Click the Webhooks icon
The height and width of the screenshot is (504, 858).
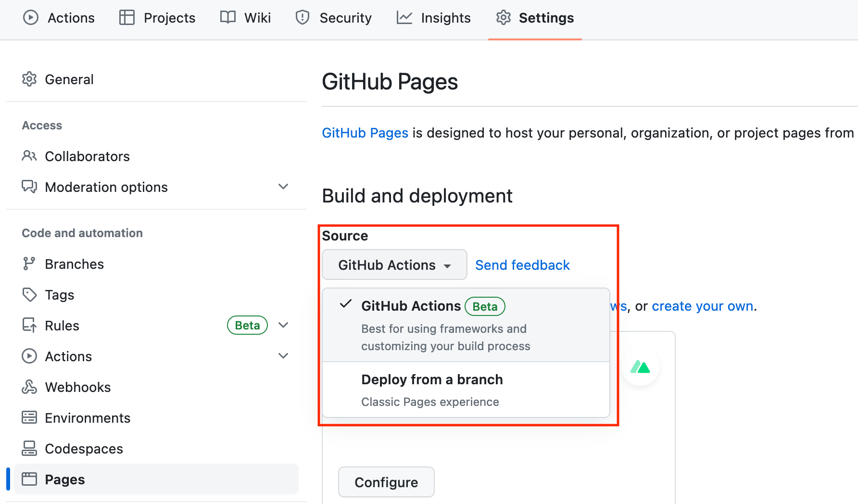click(x=29, y=387)
